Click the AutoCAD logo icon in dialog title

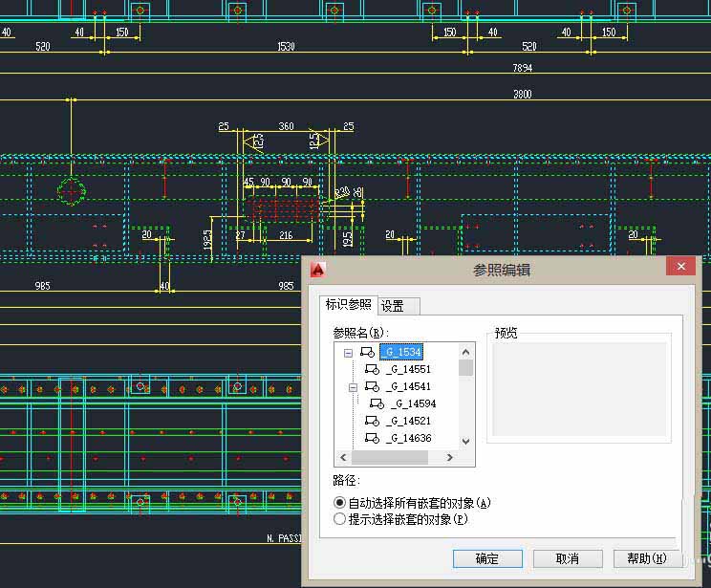tap(318, 270)
